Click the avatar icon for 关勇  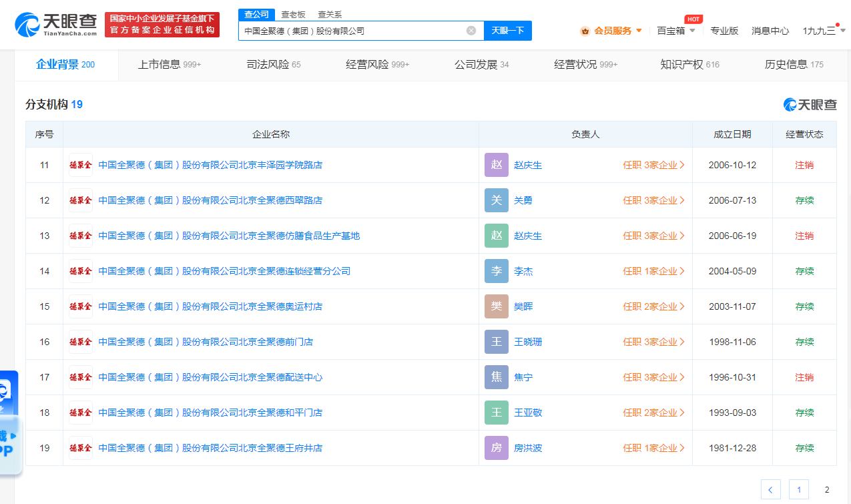coord(497,200)
